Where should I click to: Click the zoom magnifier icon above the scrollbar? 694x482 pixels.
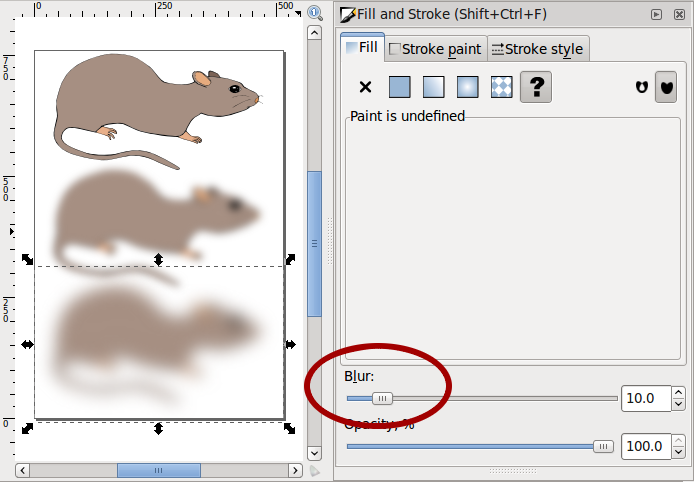[x=315, y=13]
